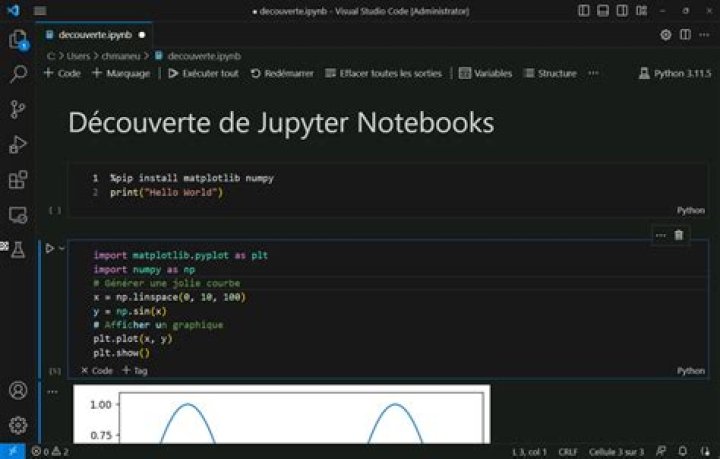Toggle the secondary side bar layout icon
This screenshot has width=720, height=459.
[622, 11]
